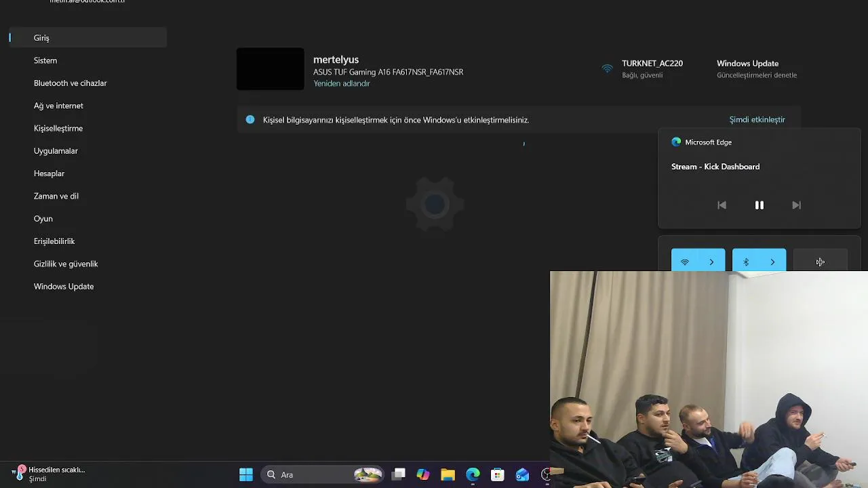
Task: Open Microsoft Store from taskbar
Action: pyautogui.click(x=498, y=474)
